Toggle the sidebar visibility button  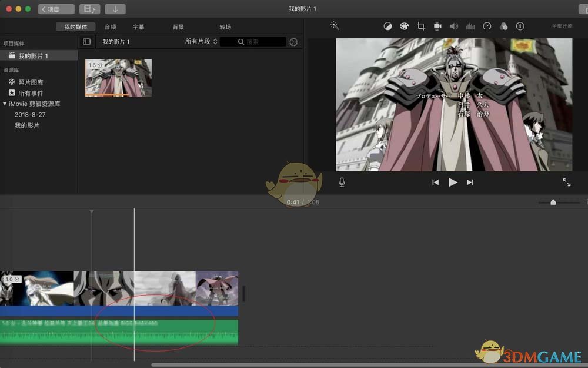pyautogui.click(x=86, y=41)
